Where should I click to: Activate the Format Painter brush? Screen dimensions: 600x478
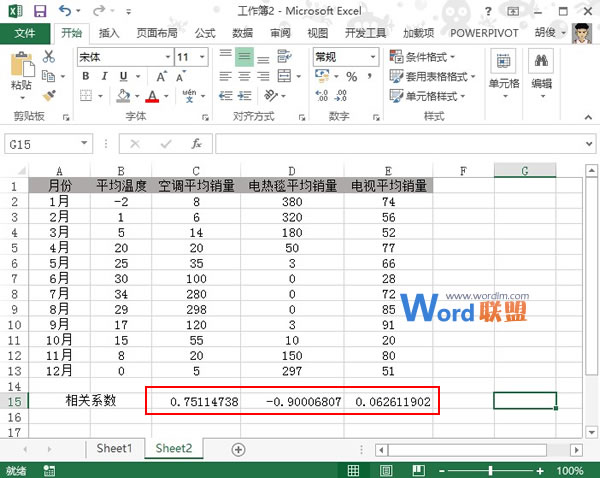[49, 95]
